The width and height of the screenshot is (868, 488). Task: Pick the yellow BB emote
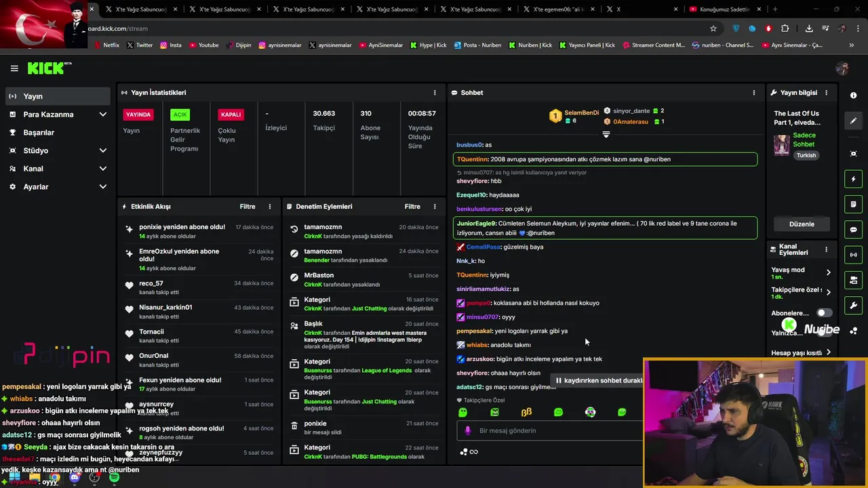click(x=526, y=412)
